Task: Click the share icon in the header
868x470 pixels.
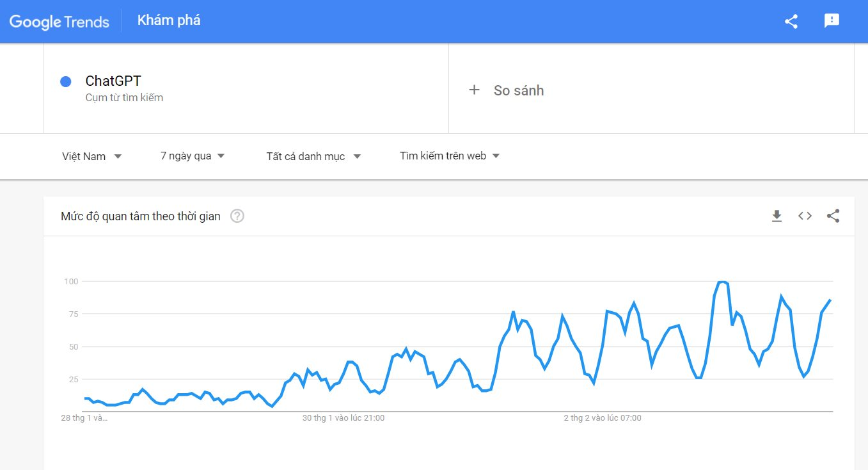Action: tap(791, 21)
